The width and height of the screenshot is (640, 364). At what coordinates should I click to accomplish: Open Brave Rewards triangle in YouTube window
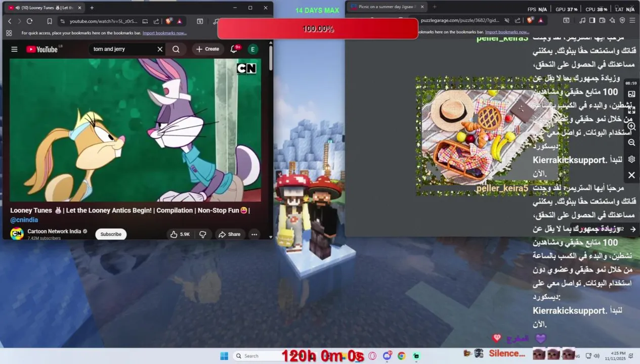(180, 21)
